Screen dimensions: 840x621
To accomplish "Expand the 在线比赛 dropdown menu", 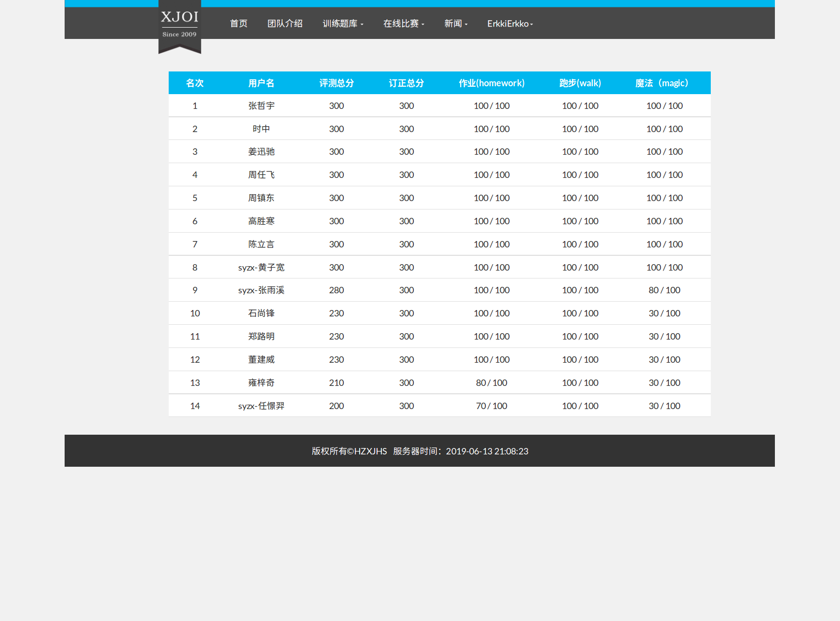I will click(403, 24).
